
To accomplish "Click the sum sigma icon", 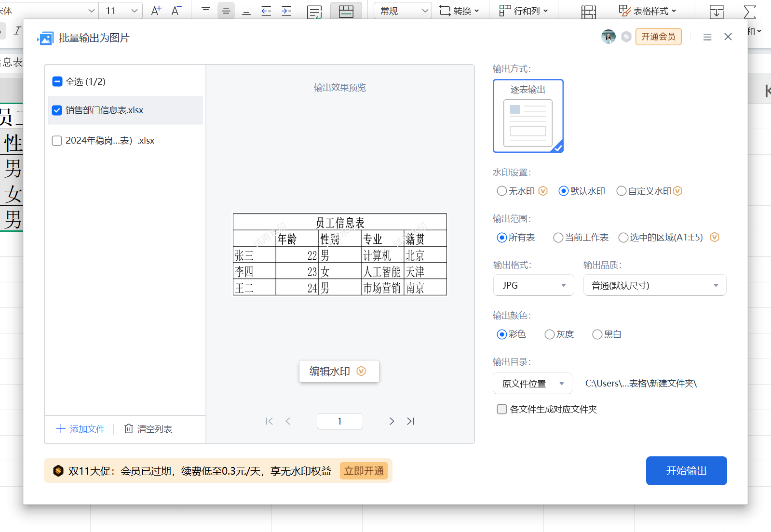I will [750, 12].
